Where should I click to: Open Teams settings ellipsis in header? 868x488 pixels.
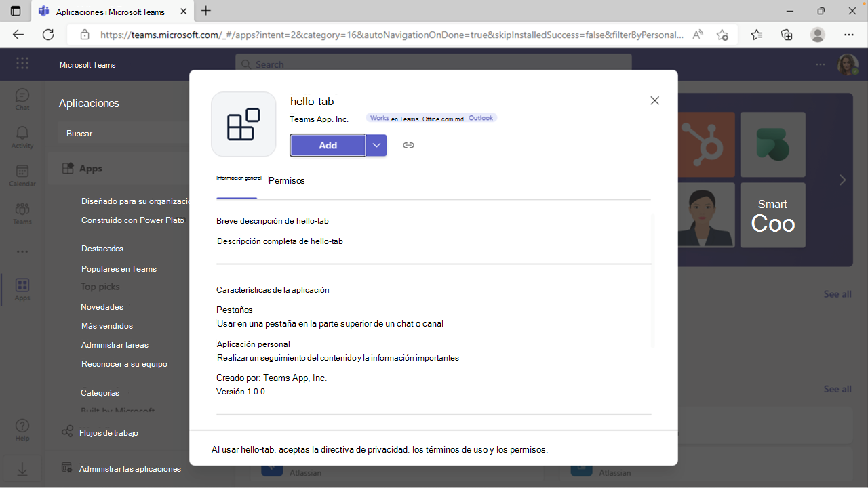pyautogui.click(x=821, y=64)
